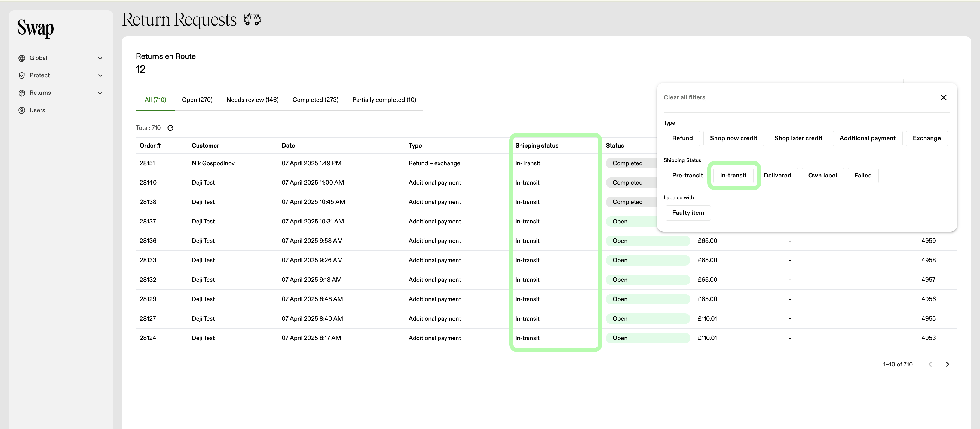Select the In-transit shipping filter
The image size is (980, 429).
click(733, 175)
